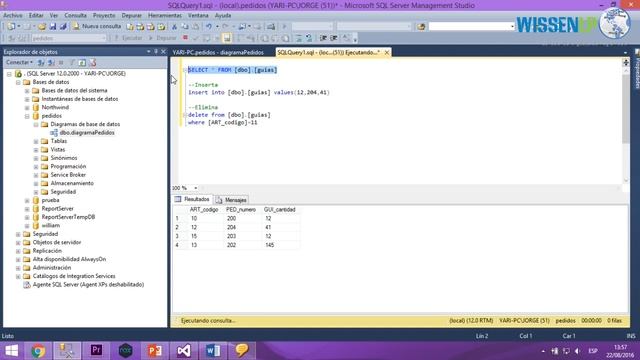
Task: Click the Depurar toolbar button
Action: (x=162, y=38)
